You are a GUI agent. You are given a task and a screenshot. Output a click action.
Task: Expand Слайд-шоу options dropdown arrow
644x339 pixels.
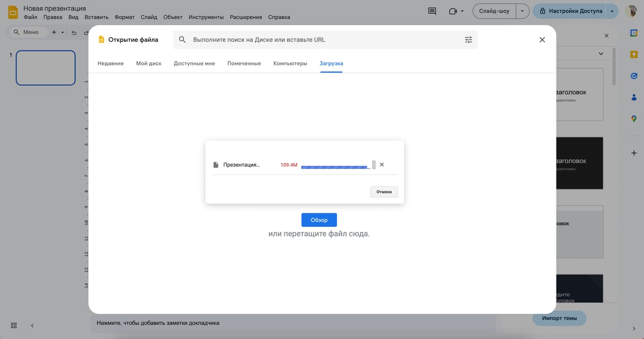522,11
